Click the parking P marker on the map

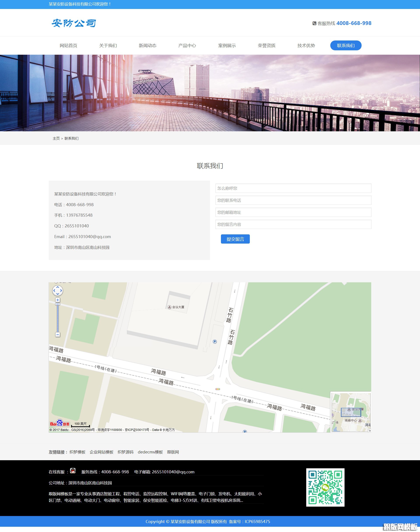click(215, 342)
